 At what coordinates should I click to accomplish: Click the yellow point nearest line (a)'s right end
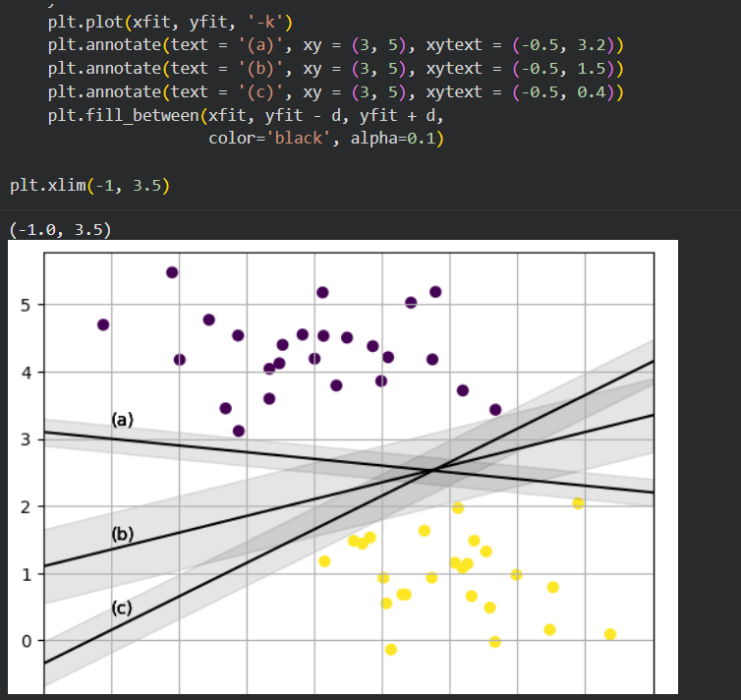[578, 503]
